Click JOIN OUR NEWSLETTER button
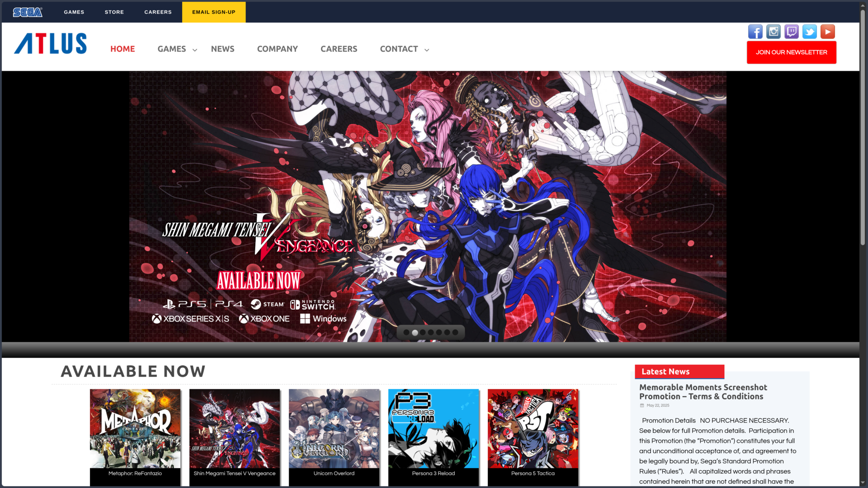Viewport: 868px width, 488px height. click(x=792, y=52)
